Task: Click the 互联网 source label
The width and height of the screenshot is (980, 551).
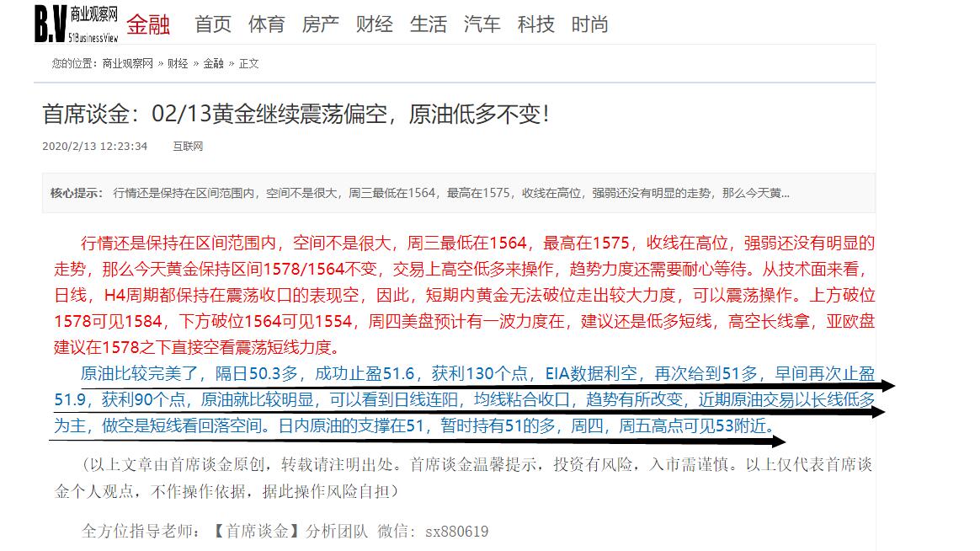Action: point(188,147)
